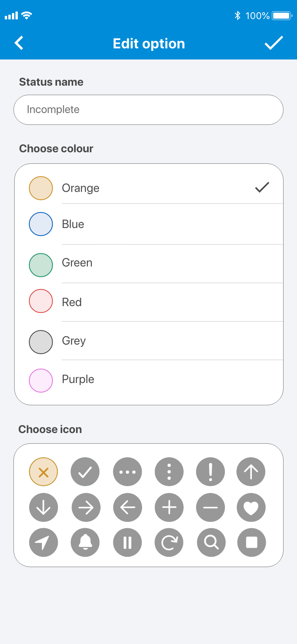Choose the heart icon
This screenshot has width=297, height=644.
point(251,508)
